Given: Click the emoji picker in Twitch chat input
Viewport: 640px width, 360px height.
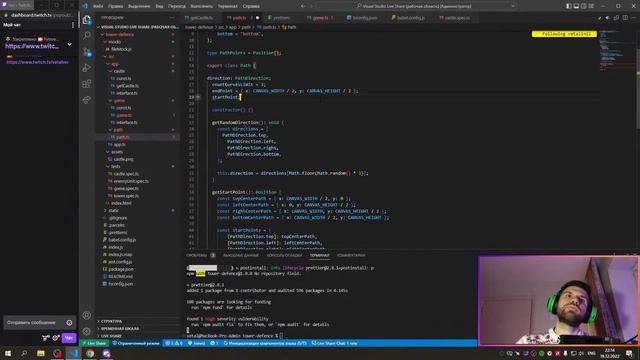Looking at the screenshot, I should pos(69,322).
